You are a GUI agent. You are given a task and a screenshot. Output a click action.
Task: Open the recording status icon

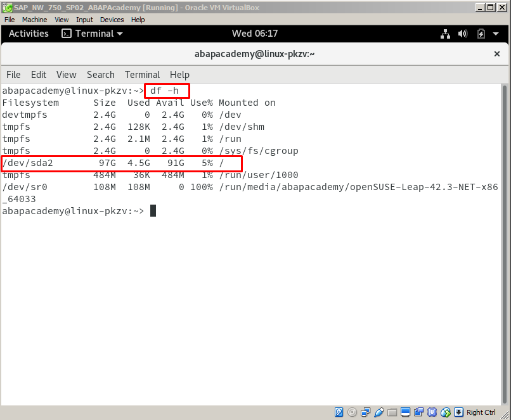[x=419, y=412]
